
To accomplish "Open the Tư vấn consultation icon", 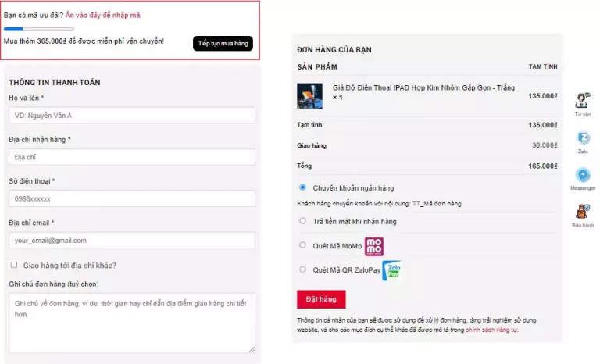I will coord(582,101).
